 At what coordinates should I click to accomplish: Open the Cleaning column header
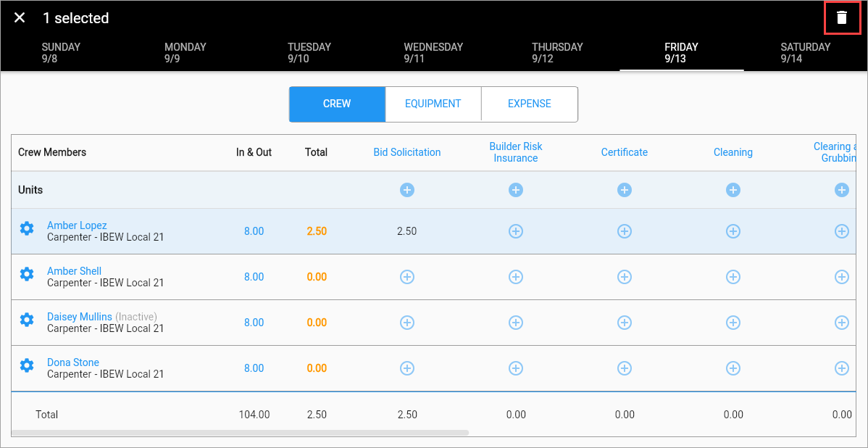click(733, 152)
